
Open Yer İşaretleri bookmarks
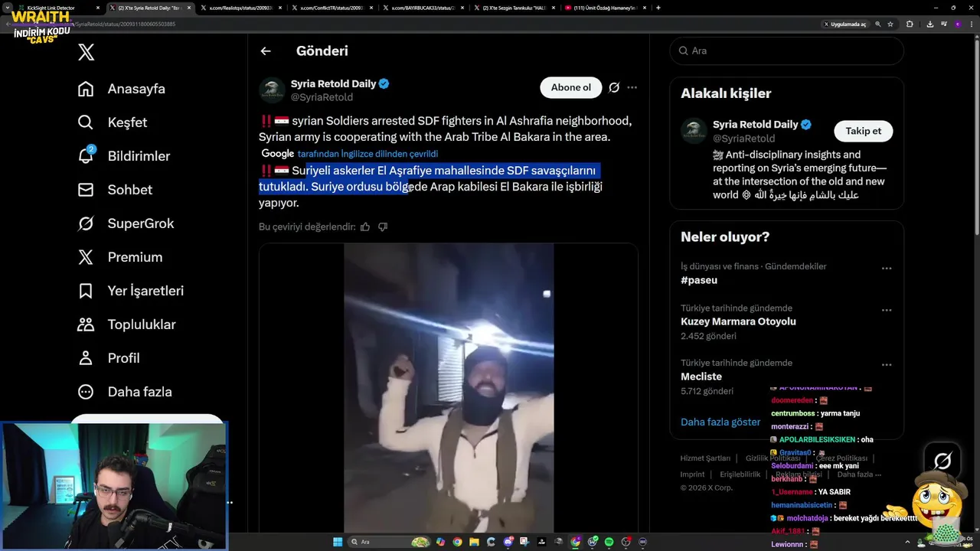pos(131,291)
